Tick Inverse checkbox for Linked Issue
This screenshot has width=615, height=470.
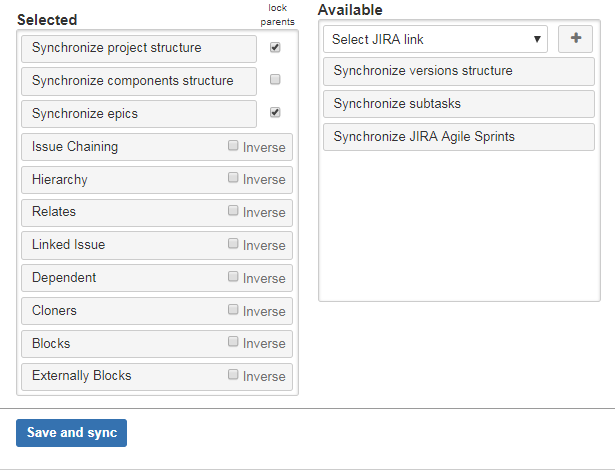coord(233,244)
